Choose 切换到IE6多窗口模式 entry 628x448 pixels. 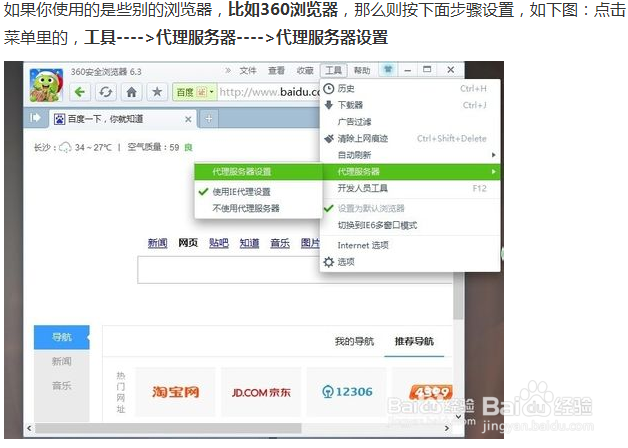411,225
